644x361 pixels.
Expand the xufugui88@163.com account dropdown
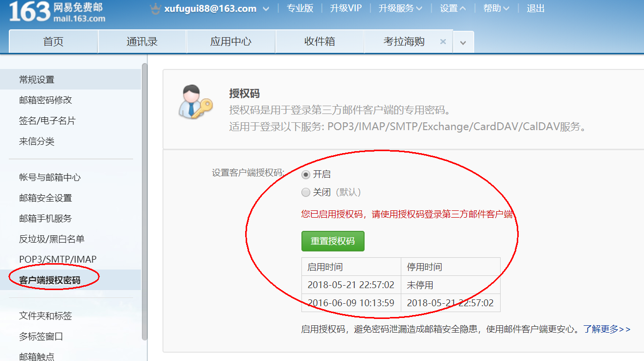[x=267, y=8]
